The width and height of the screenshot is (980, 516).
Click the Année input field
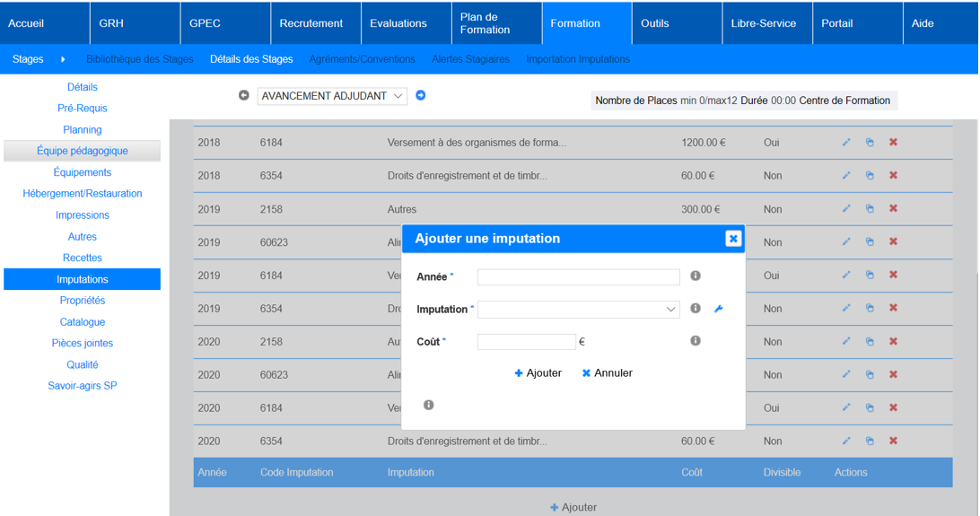[x=578, y=277]
